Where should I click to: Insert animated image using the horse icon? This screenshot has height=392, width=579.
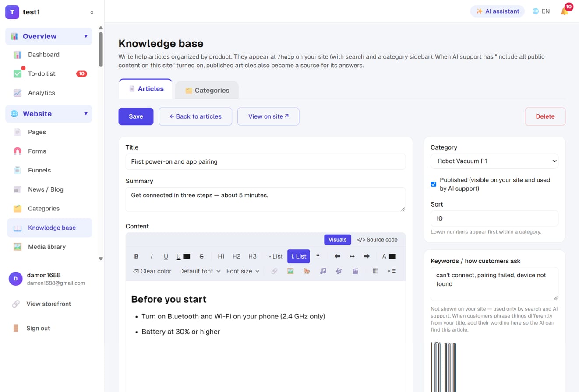pos(307,271)
